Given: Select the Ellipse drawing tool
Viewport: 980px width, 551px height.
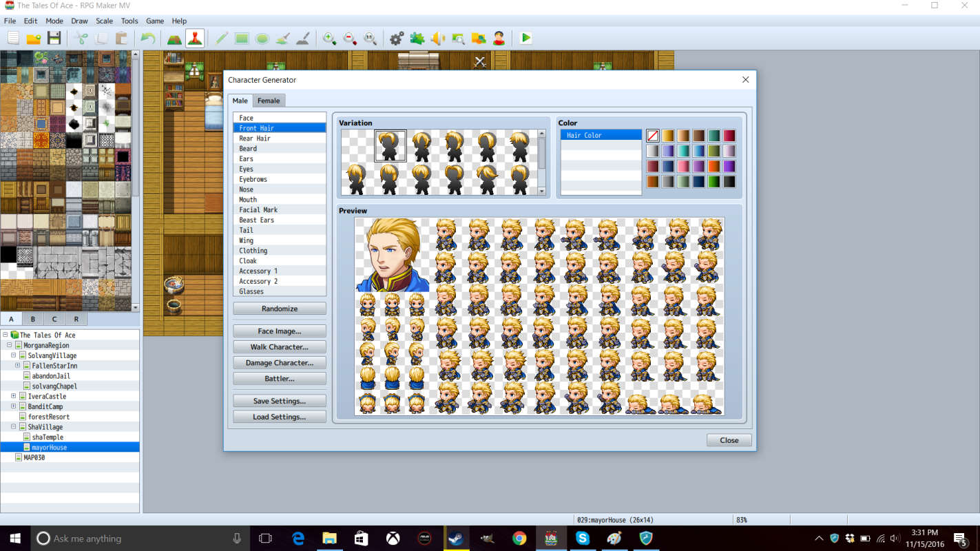Looking at the screenshot, I should 262,39.
